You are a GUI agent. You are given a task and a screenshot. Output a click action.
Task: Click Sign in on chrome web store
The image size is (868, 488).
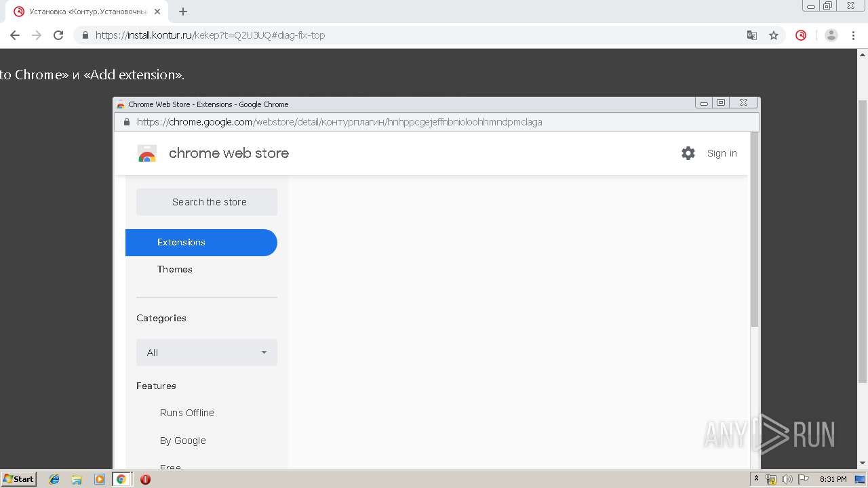[x=722, y=153]
